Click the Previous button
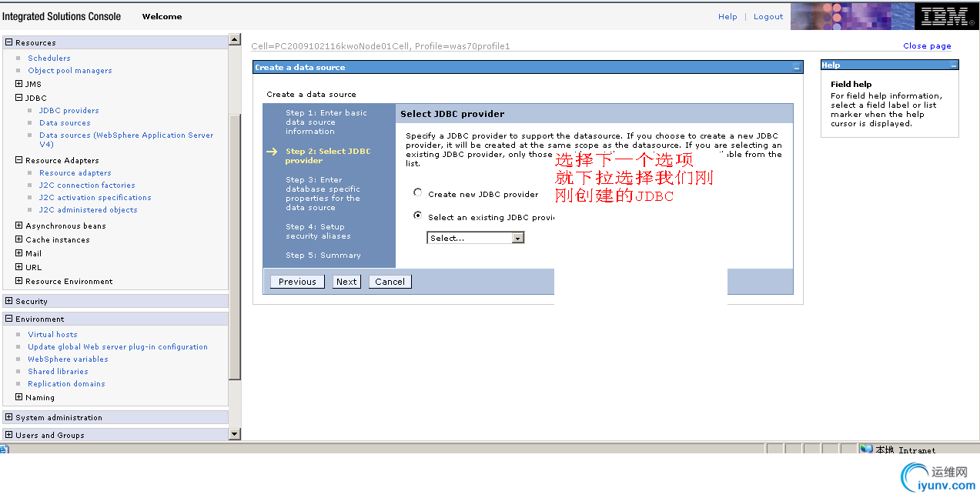This screenshot has height=498, width=980. pos(297,282)
